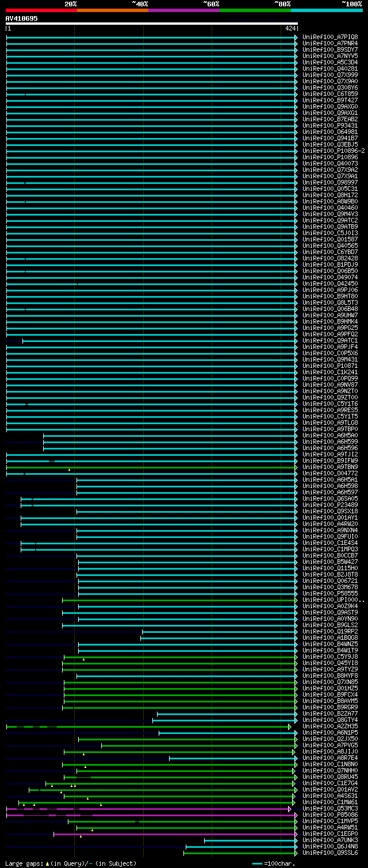Select label UniRef100_A9RES5
Image resolution: width=368 pixels, height=868 pixels.
[330, 410]
